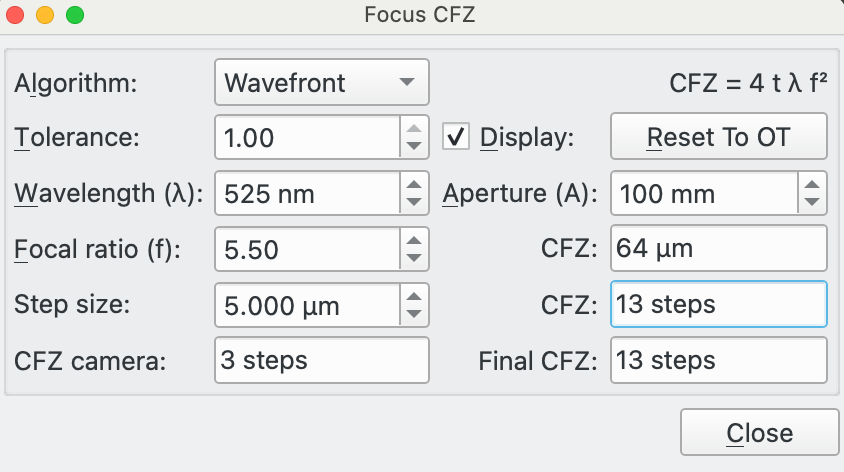Close the Focus CFZ dialog
Screen dimensions: 844x472
coord(759,433)
